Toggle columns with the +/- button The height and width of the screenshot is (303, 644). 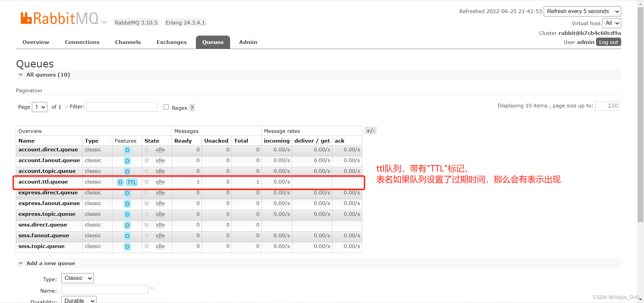371,131
